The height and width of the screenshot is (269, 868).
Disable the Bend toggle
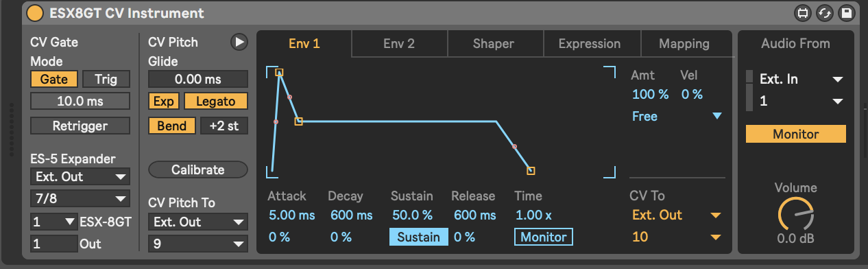click(171, 126)
